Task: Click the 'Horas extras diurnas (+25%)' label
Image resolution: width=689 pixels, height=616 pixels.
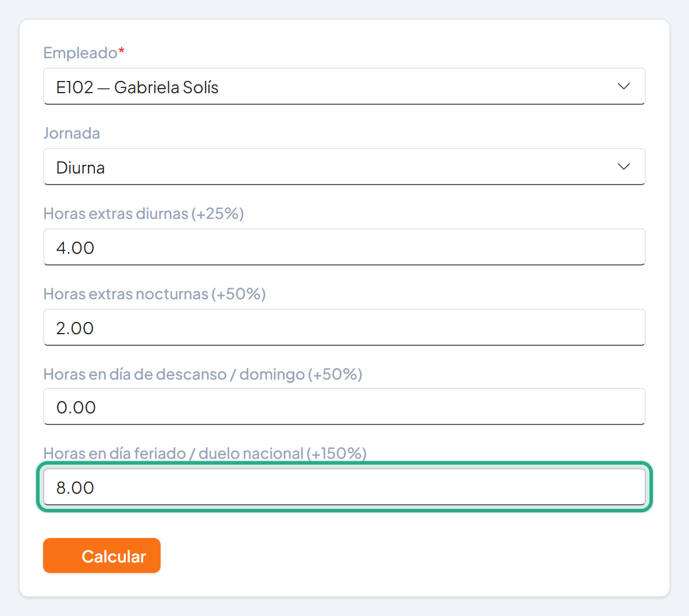Action: coord(144,214)
